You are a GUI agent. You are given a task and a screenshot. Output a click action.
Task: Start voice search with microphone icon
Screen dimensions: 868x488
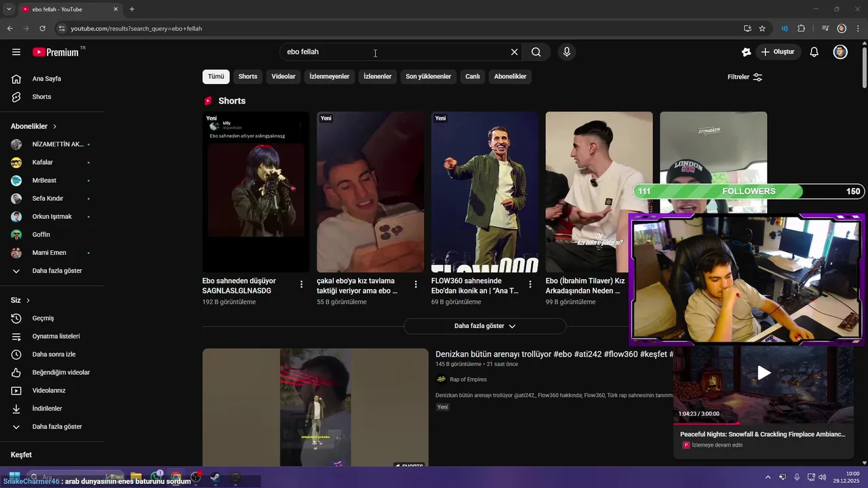pyautogui.click(x=567, y=52)
